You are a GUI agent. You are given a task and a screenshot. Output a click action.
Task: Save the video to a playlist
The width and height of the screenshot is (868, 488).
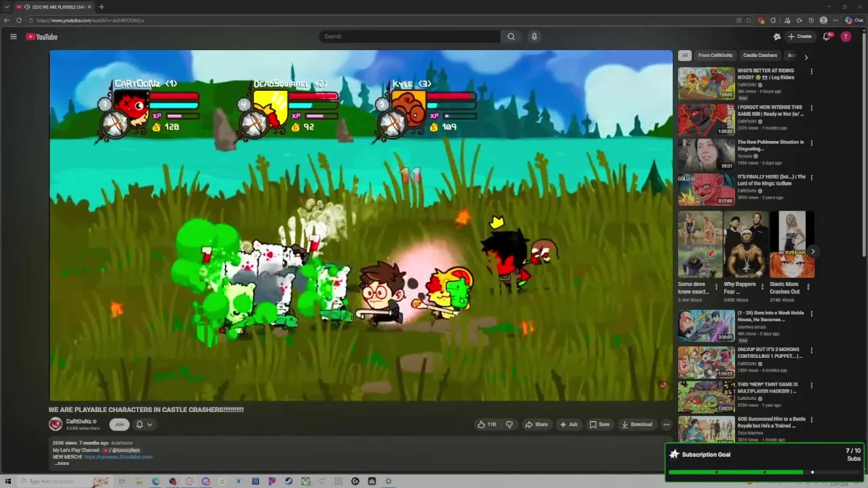[x=599, y=424]
